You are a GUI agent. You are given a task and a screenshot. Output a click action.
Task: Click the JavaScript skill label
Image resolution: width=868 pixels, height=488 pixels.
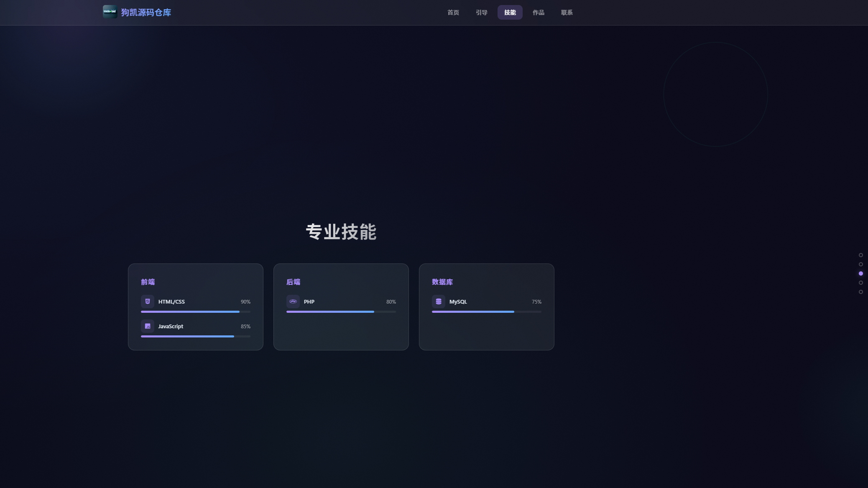tap(171, 326)
